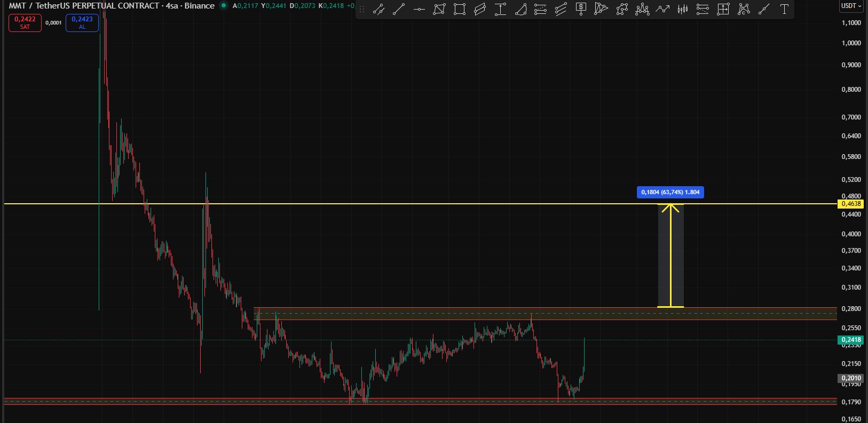Click the 0,1790 price scale label

tap(851, 402)
